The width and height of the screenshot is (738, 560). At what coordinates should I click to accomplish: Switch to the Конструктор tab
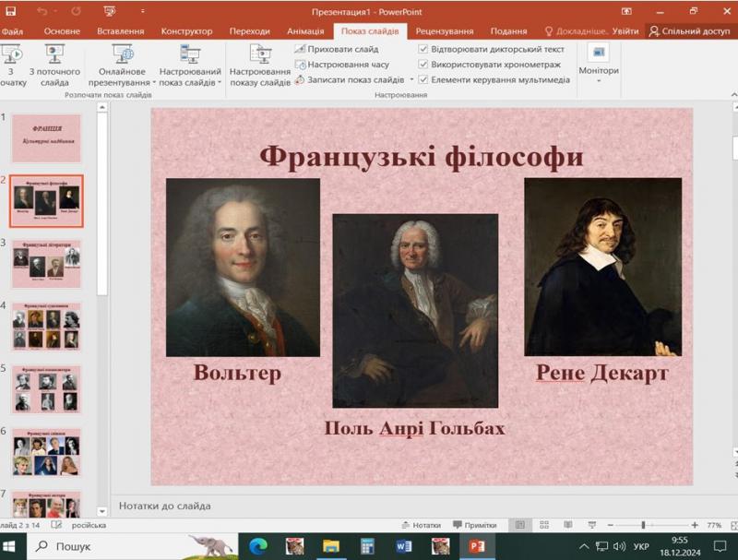click(187, 31)
